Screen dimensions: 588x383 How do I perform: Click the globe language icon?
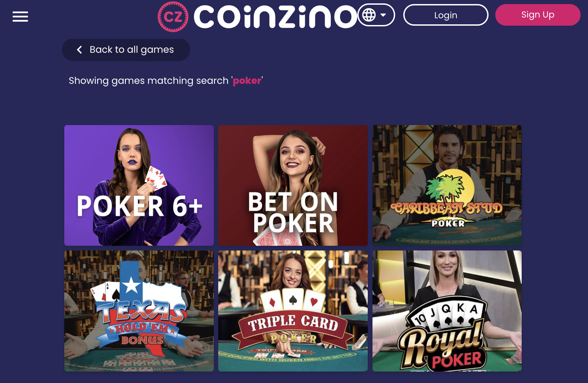click(x=369, y=15)
